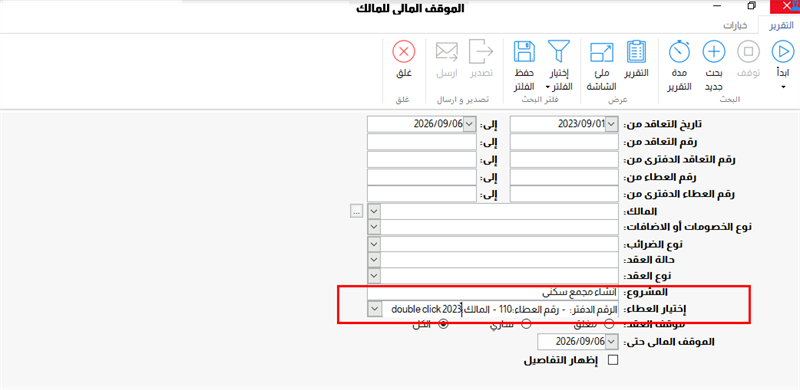Select the مغلق radio button

[610, 324]
